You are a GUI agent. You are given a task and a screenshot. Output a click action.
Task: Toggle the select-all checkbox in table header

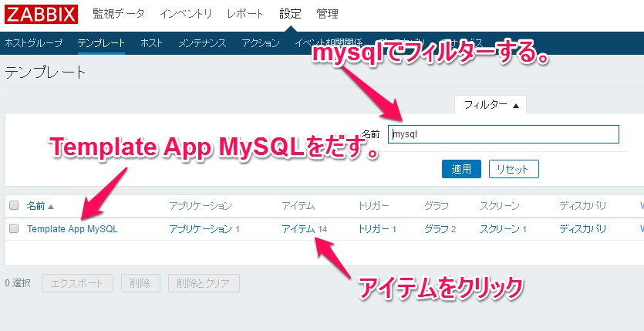coord(13,206)
